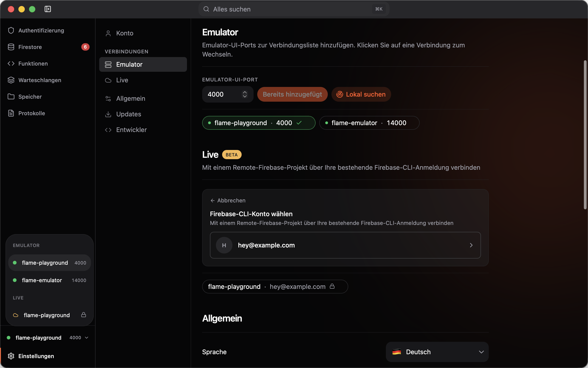Click the Updates download icon
Image resolution: width=588 pixels, height=368 pixels.
coord(108,114)
